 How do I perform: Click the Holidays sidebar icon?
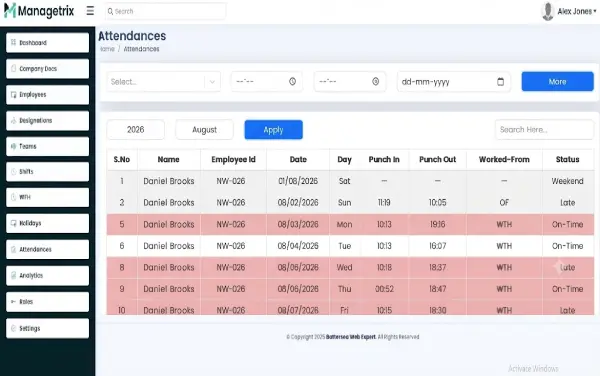pyautogui.click(x=13, y=223)
